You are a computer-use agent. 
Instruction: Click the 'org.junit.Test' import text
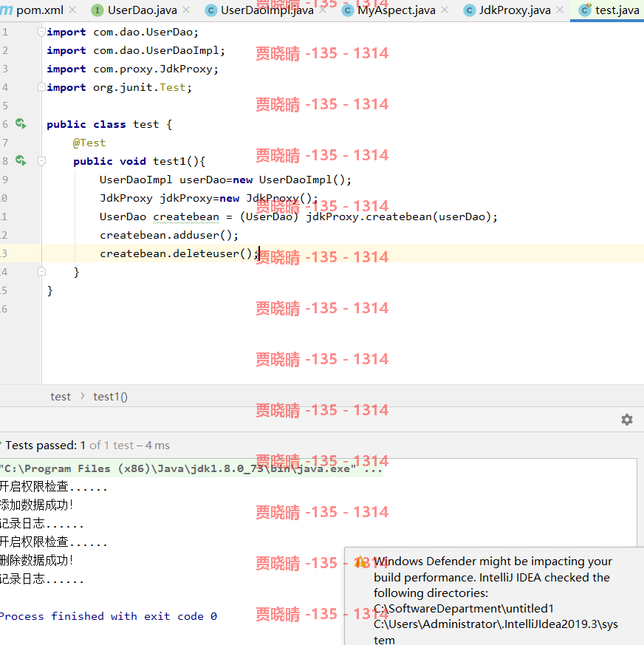pos(140,88)
